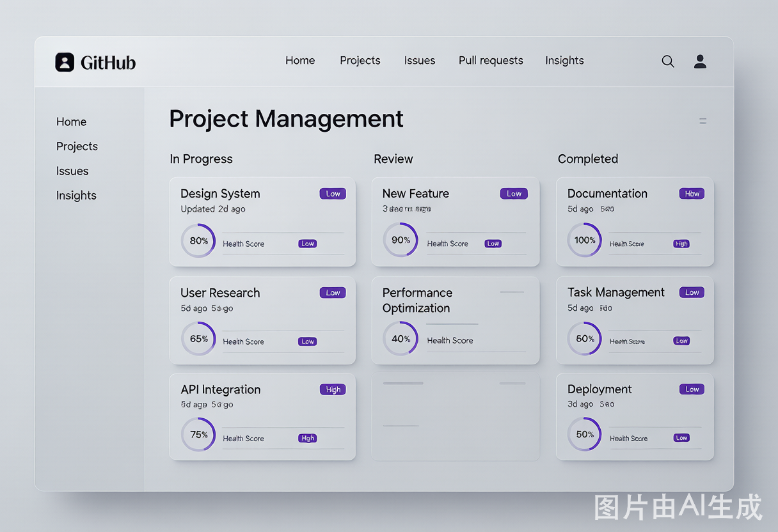The height and width of the screenshot is (532, 778).
Task: Select Projects in the left sidebar
Action: point(77,146)
